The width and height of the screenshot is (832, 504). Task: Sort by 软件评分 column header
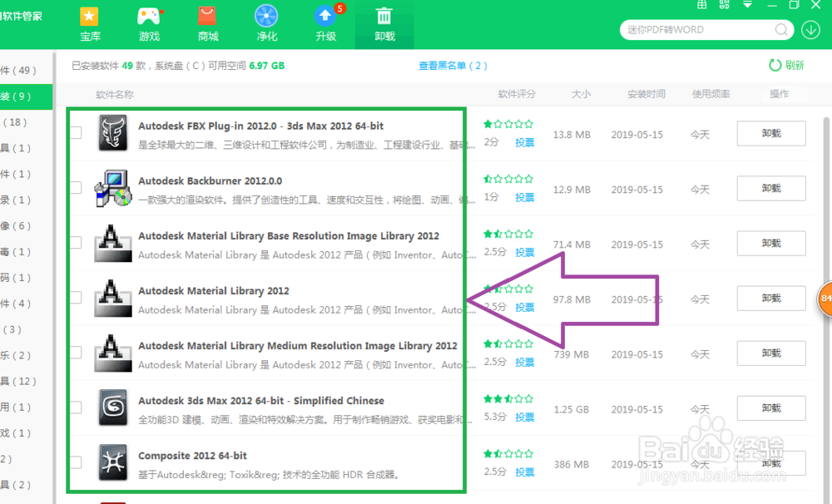pyautogui.click(x=517, y=94)
